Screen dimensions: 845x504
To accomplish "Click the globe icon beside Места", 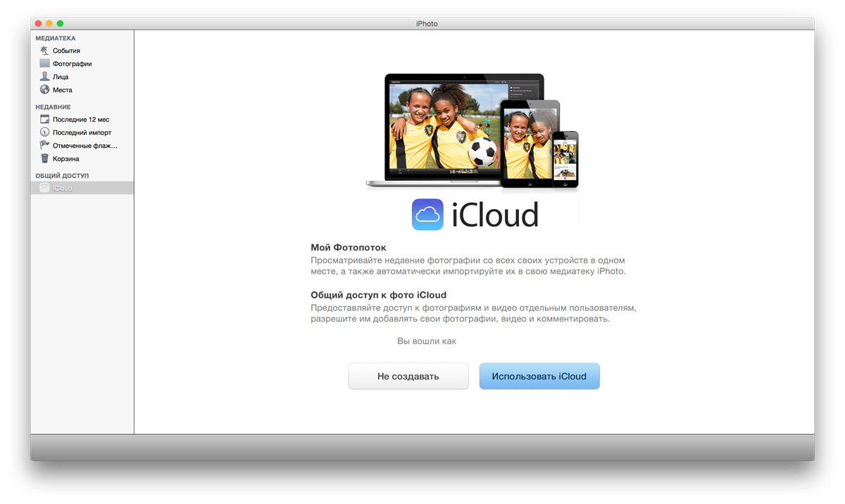I will [x=44, y=90].
